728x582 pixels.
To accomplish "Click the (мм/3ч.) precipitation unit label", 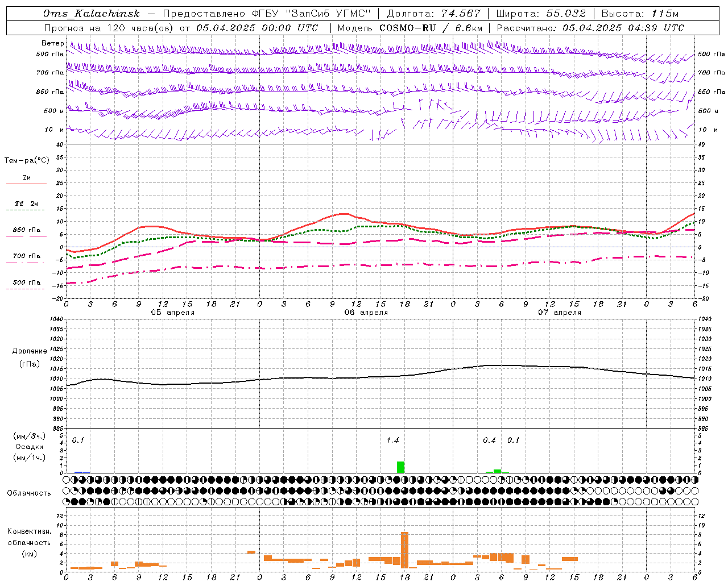I will (30, 436).
